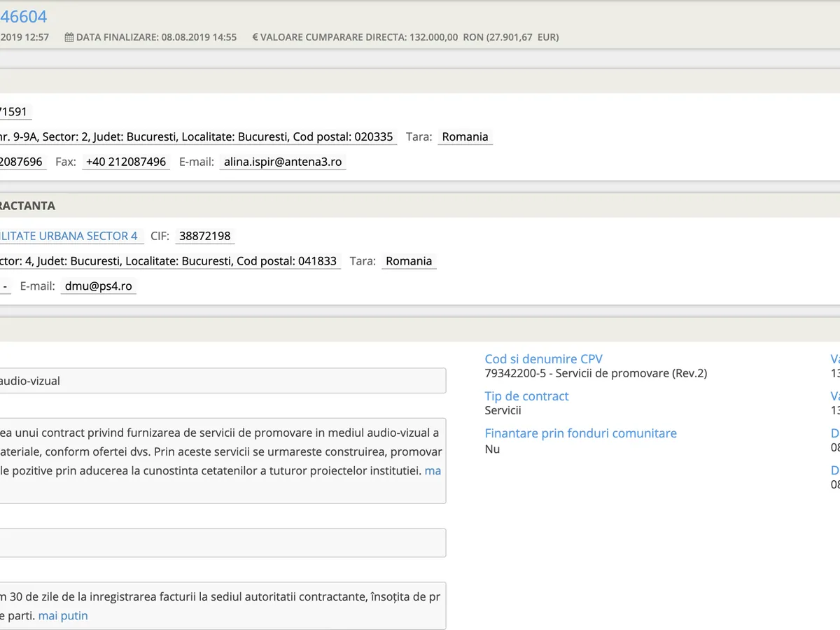Click the payment terms box mentioning '30 de zile'
The width and height of the screenshot is (840, 630).
223,605
